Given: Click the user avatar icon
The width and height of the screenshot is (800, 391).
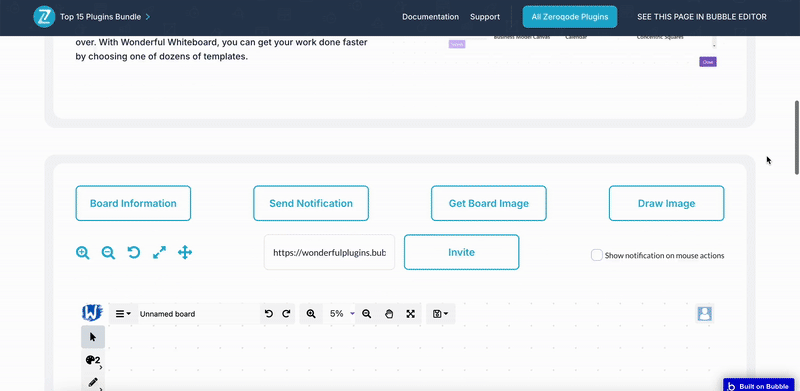Looking at the screenshot, I should click(705, 313).
